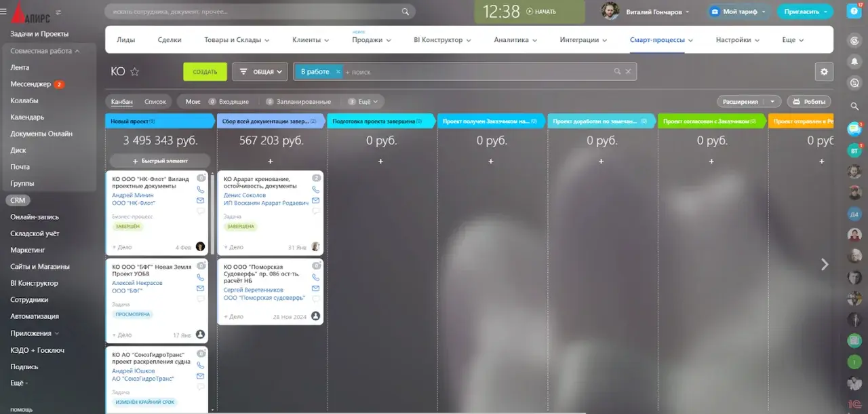
Task: Open the Аналитика menu
Action: point(515,40)
